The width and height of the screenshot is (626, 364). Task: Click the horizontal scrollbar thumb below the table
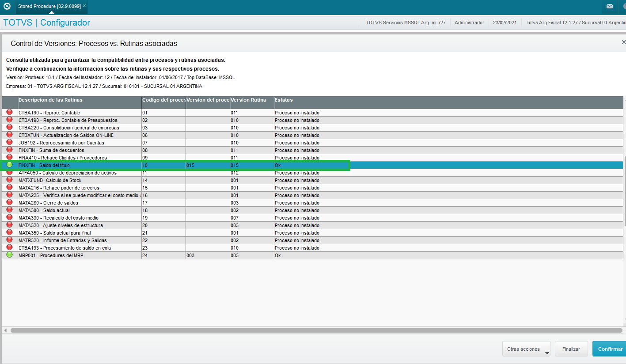click(x=316, y=330)
